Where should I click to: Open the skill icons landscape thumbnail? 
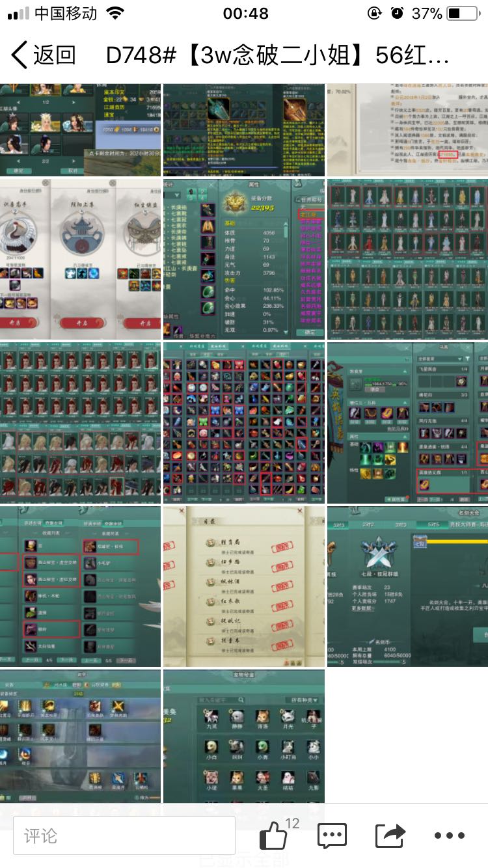click(x=80, y=736)
